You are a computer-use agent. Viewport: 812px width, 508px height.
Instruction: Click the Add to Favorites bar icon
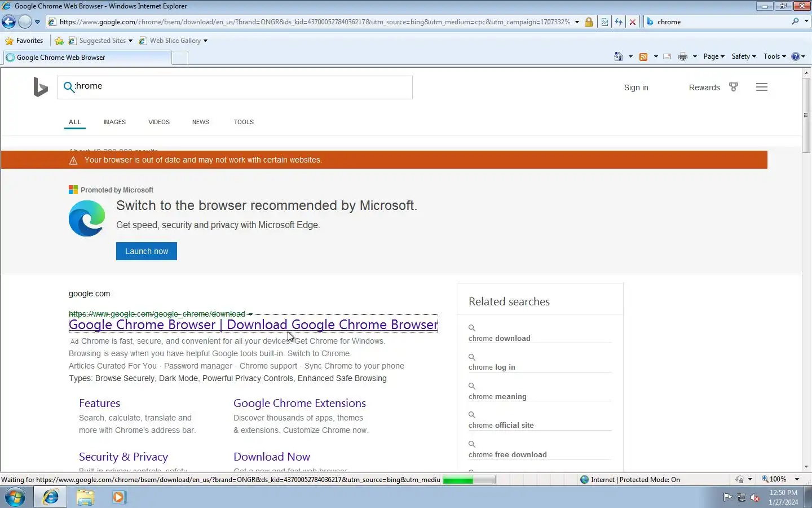coord(59,41)
